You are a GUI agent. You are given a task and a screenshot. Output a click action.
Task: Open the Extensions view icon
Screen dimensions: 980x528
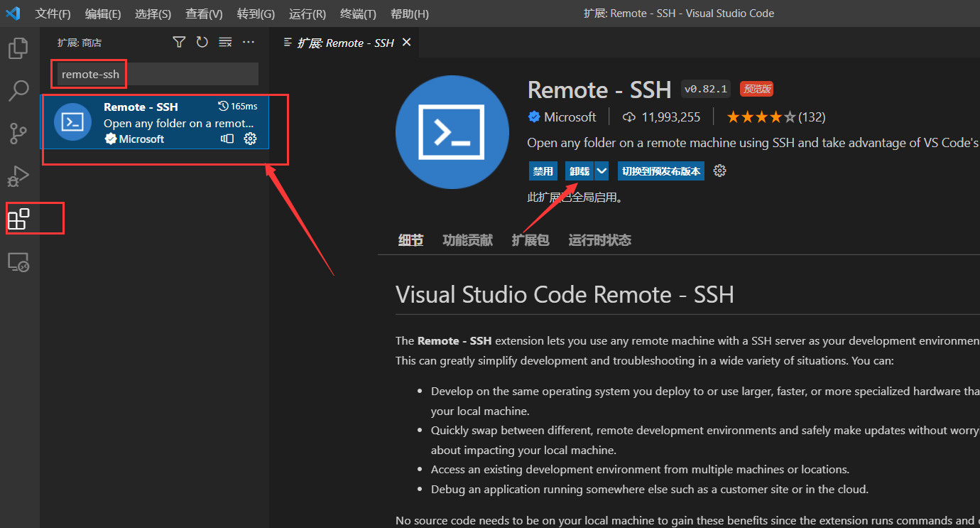(18, 219)
